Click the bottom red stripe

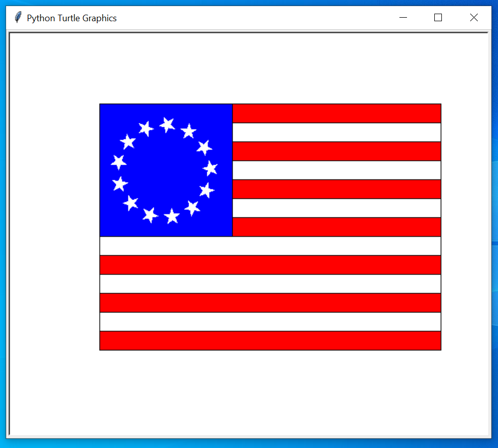270,340
